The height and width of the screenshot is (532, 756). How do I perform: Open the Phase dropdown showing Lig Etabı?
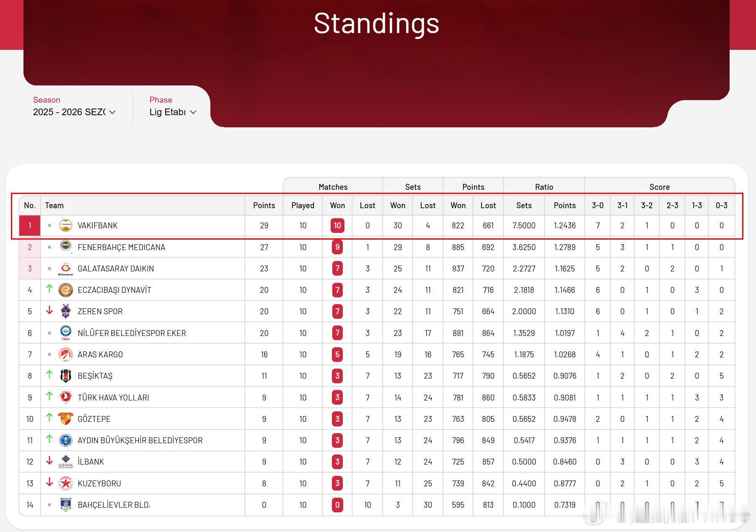tap(173, 112)
